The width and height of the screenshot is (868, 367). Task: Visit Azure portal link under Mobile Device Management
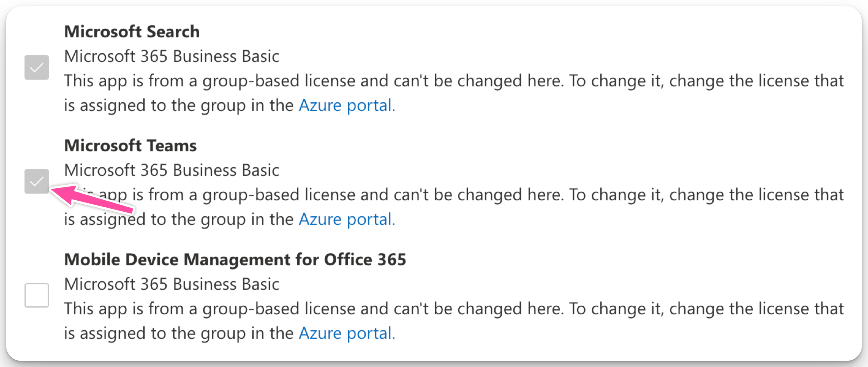click(347, 333)
